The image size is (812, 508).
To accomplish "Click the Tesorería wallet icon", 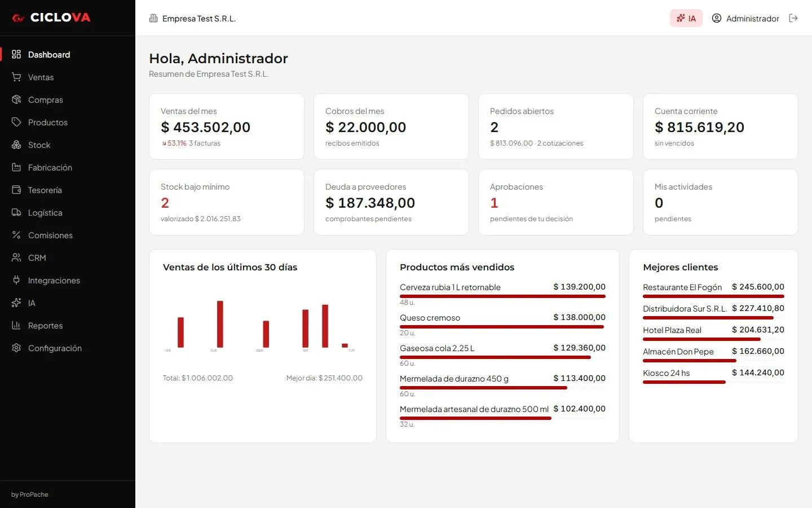I will pos(16,190).
